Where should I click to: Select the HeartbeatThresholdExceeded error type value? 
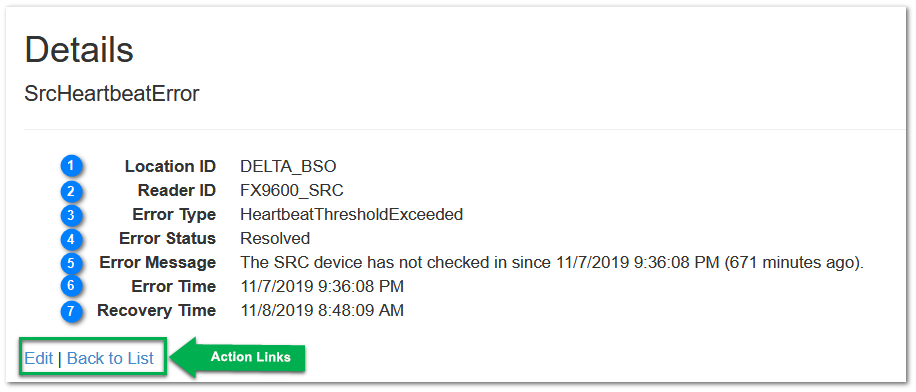[352, 214]
